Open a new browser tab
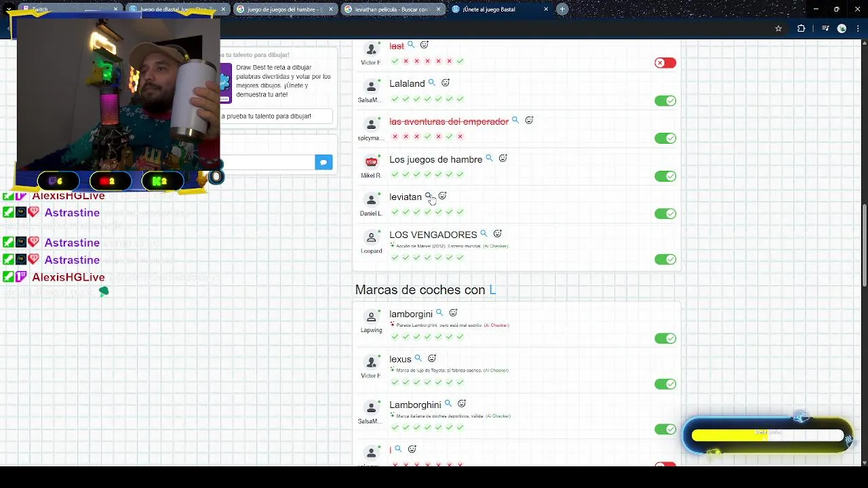The image size is (868, 488). (x=562, y=9)
